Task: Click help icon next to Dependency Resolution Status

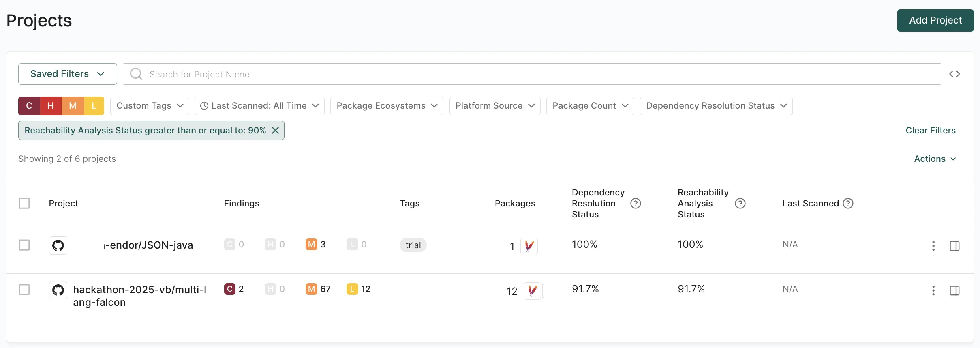Action: pyautogui.click(x=636, y=203)
